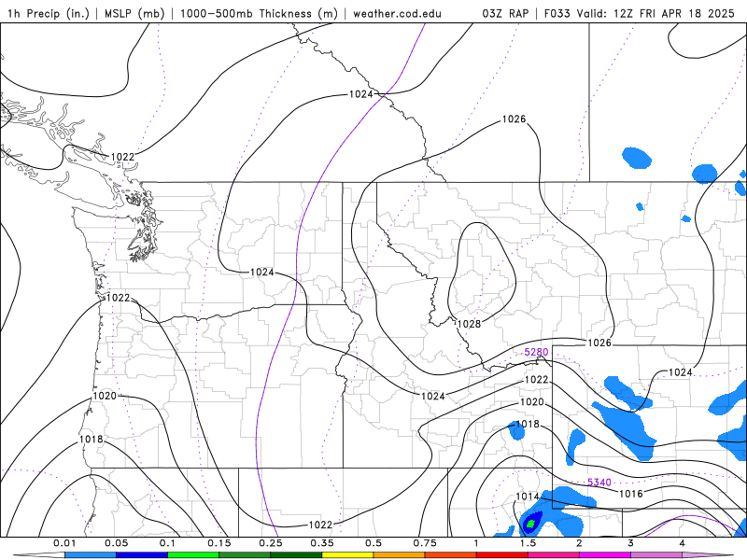Click the "1h Precip (in.)" title text

pyautogui.click(x=49, y=13)
